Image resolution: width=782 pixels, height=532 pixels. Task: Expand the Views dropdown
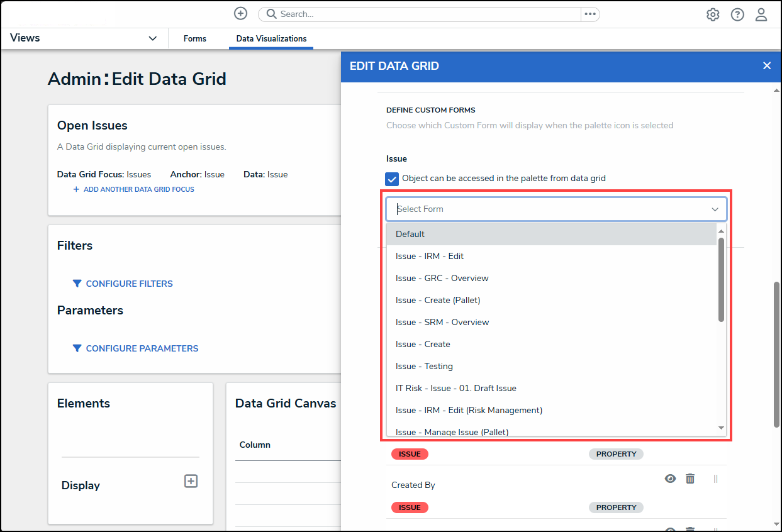pyautogui.click(x=152, y=38)
